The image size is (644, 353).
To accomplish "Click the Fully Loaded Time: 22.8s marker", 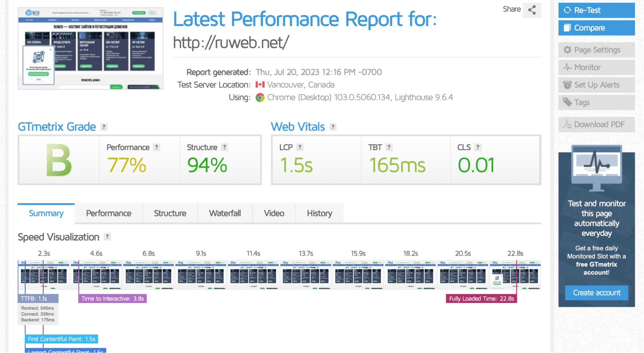I will 481,299.
